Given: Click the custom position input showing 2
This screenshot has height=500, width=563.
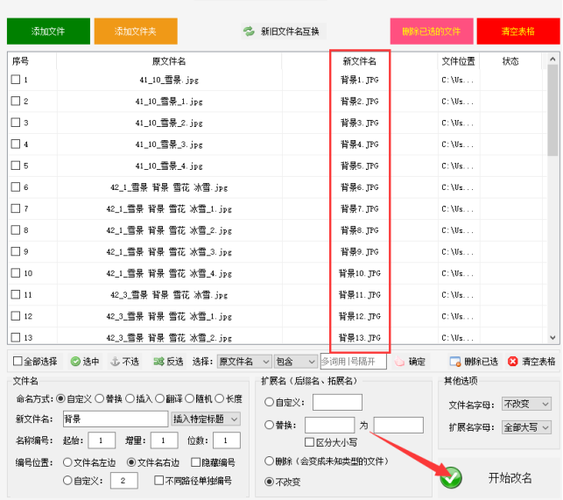Looking at the screenshot, I should pos(124,481).
